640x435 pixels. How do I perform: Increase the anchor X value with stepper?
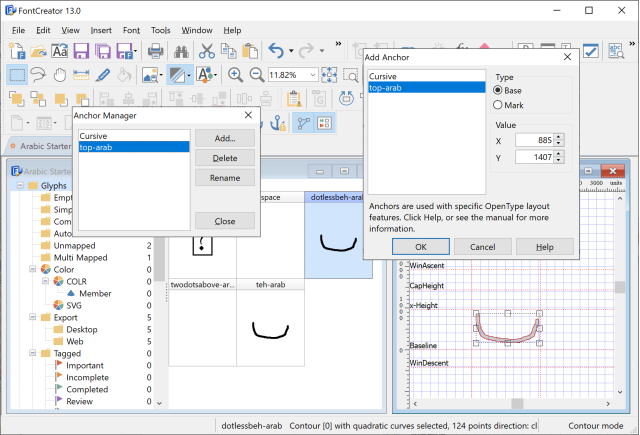(559, 136)
